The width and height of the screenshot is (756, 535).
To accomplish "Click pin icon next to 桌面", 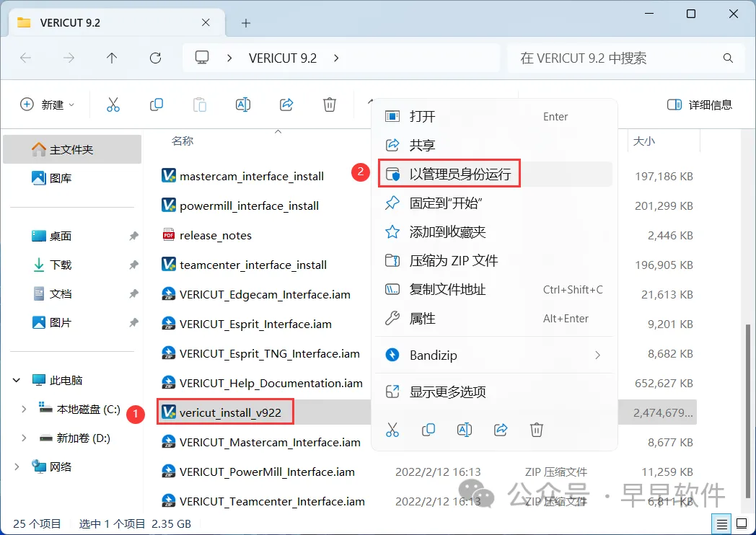I will 133,236.
